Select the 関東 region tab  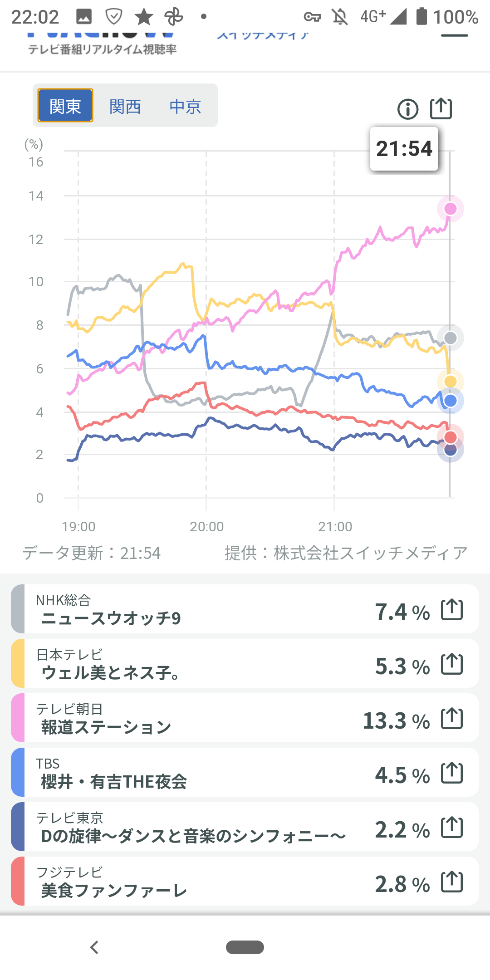click(x=65, y=106)
